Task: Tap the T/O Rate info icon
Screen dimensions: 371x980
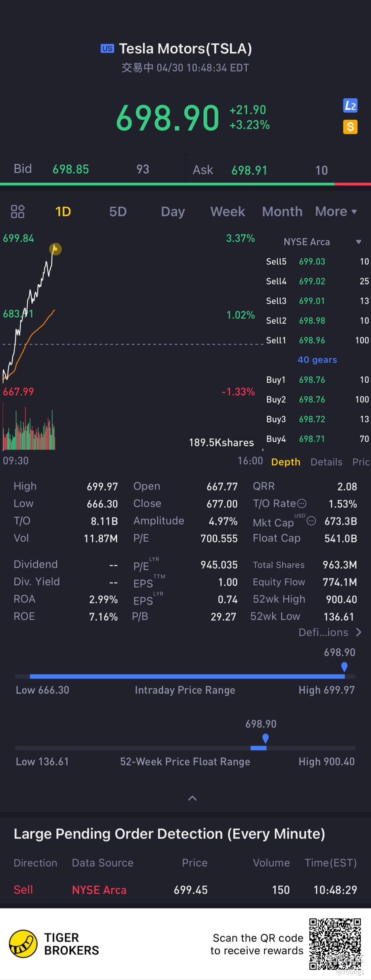Action: (301, 503)
